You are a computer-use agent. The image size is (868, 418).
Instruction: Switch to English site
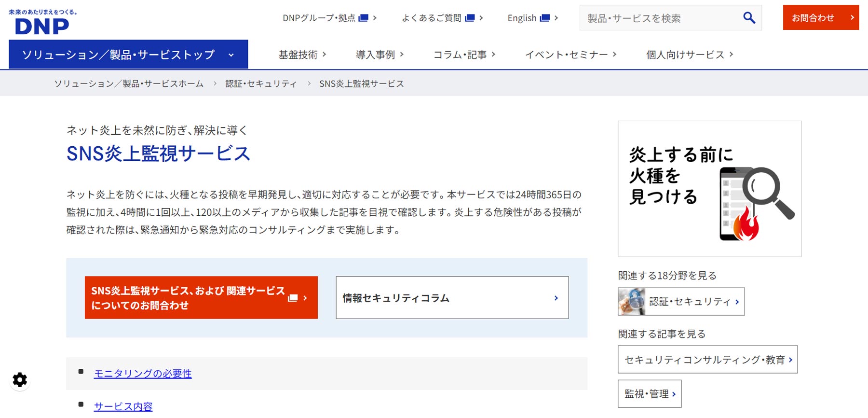pos(533,18)
